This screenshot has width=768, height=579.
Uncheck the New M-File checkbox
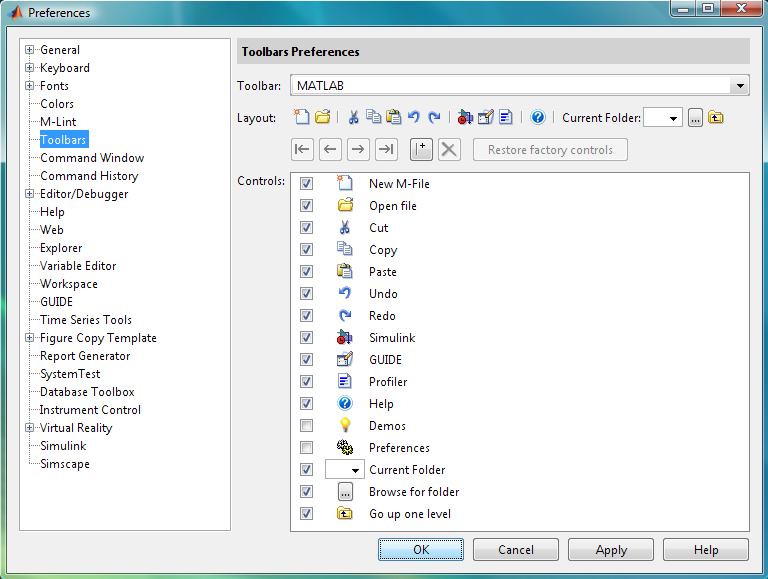click(x=307, y=184)
